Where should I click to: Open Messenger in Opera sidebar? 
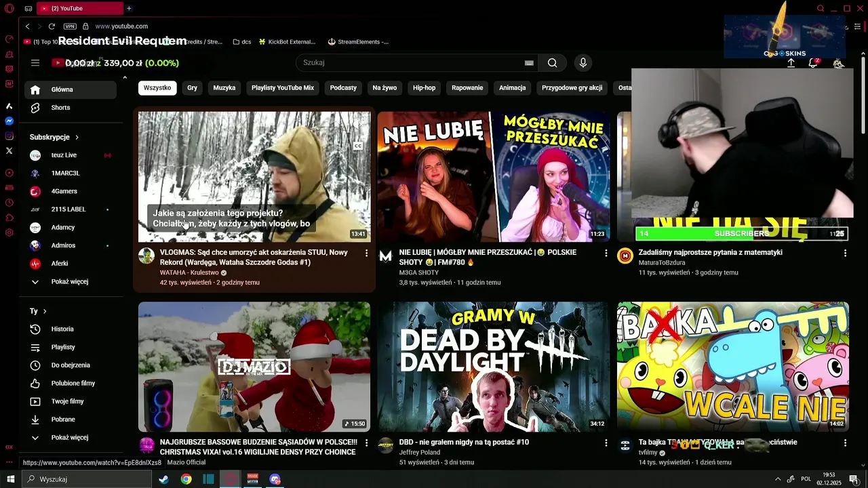(x=9, y=121)
